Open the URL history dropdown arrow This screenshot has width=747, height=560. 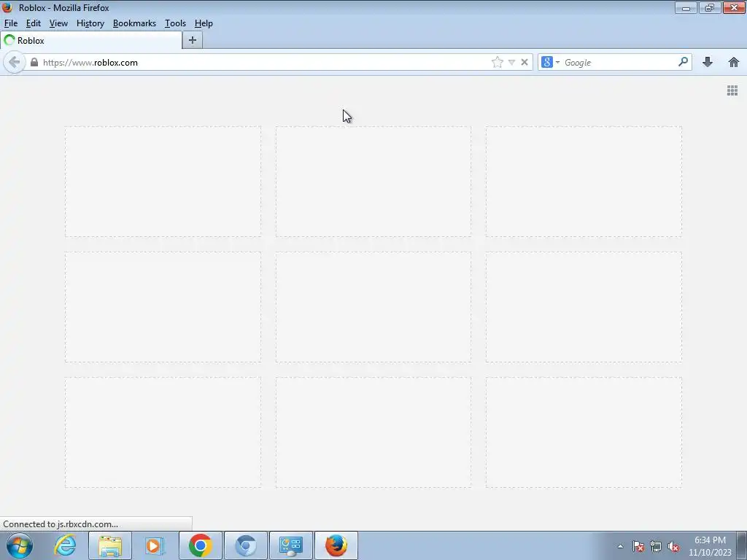[511, 63]
